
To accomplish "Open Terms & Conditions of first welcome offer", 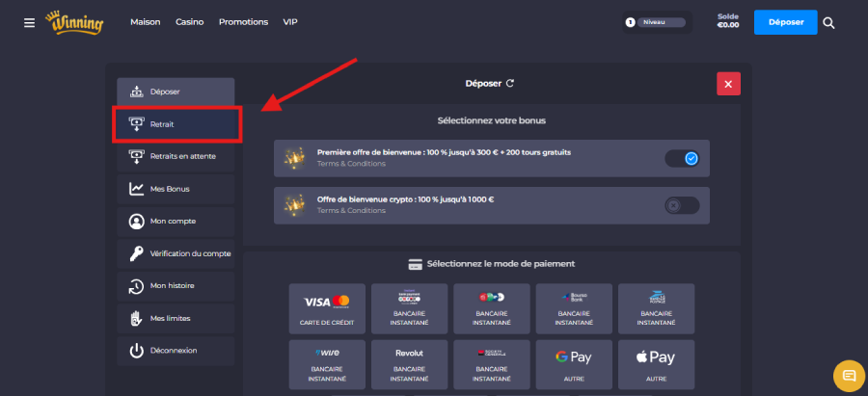I will [x=344, y=164].
